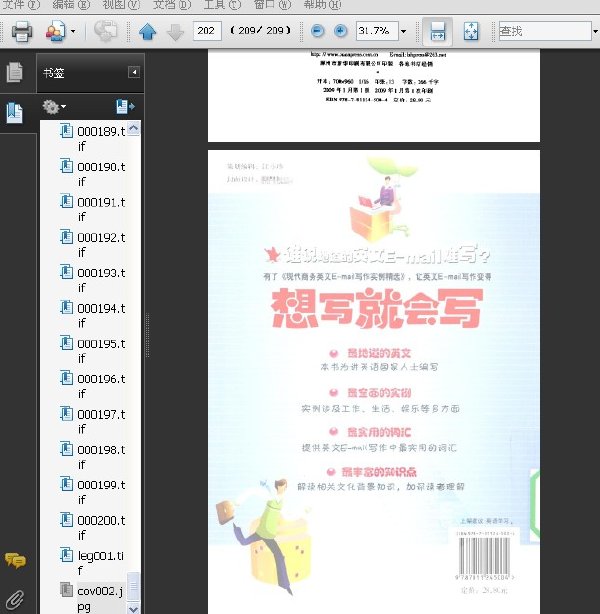Click the page number field showing 202
The width and height of the screenshot is (600, 614).
tap(207, 31)
